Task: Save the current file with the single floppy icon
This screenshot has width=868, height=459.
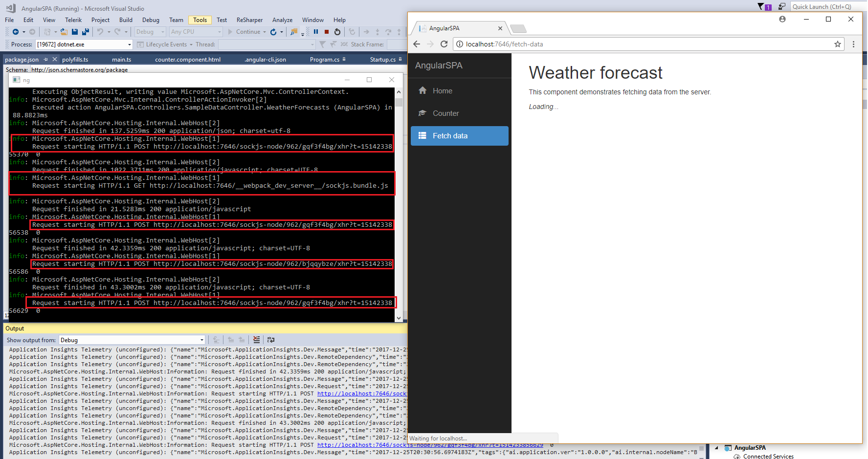Action: click(x=75, y=32)
